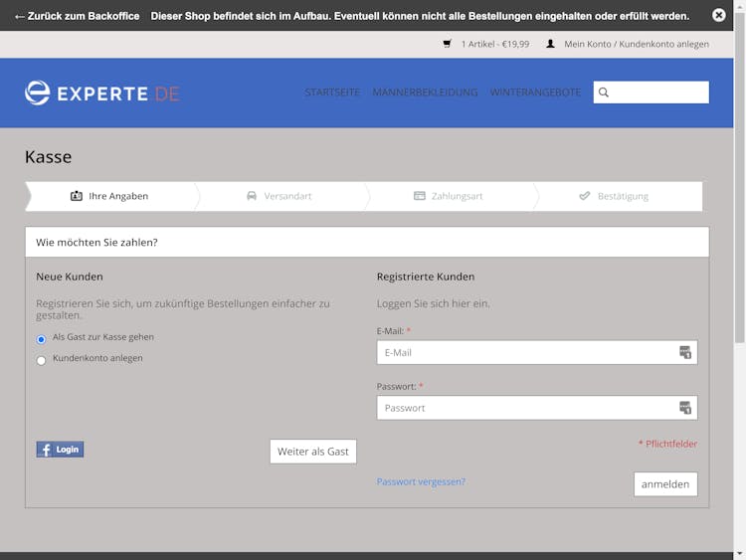Click autofill icon in Passwort field

(x=685, y=408)
